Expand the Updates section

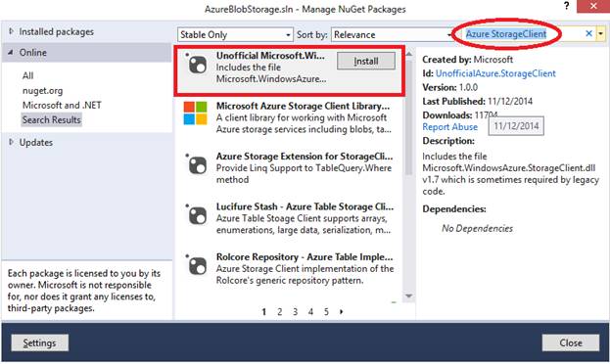pos(11,142)
